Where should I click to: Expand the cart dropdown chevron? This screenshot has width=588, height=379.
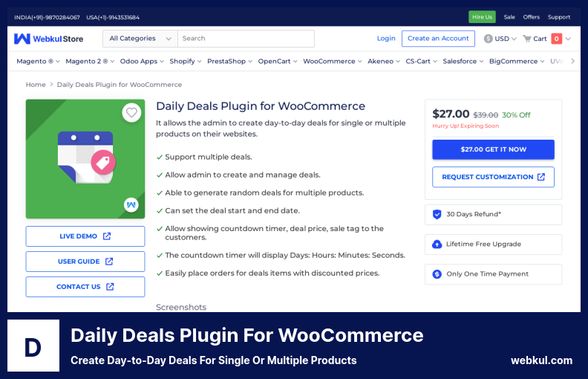tap(568, 39)
